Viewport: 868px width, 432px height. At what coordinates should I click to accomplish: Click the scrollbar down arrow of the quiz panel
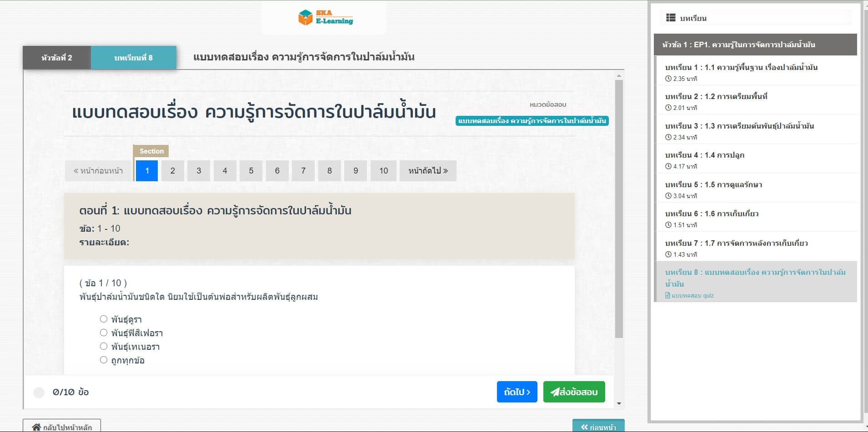[618, 403]
